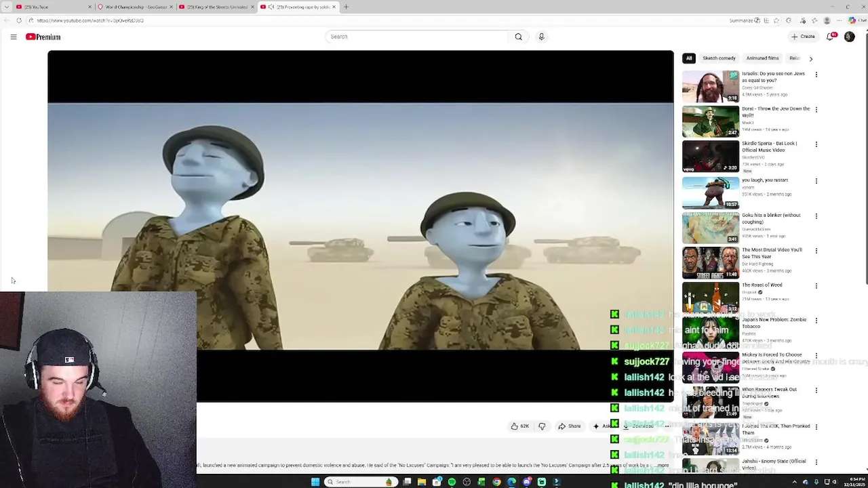This screenshot has width=868, height=488.
Task: Select the Animated films chip
Action: [762, 58]
